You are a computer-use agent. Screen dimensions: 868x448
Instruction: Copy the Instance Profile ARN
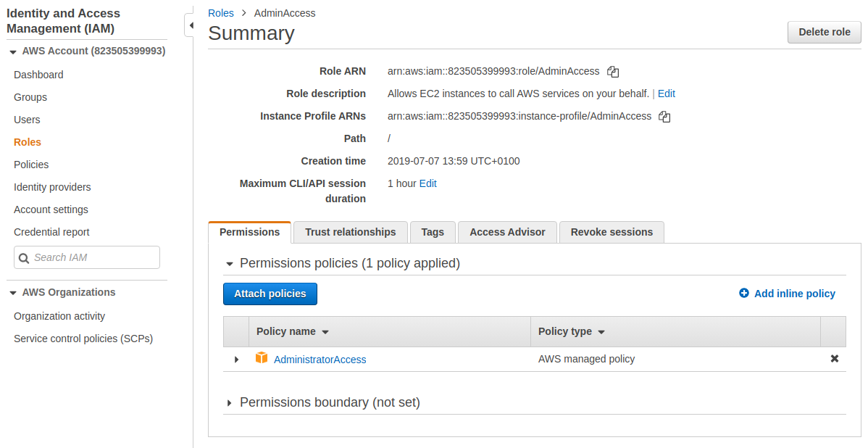pyautogui.click(x=664, y=116)
